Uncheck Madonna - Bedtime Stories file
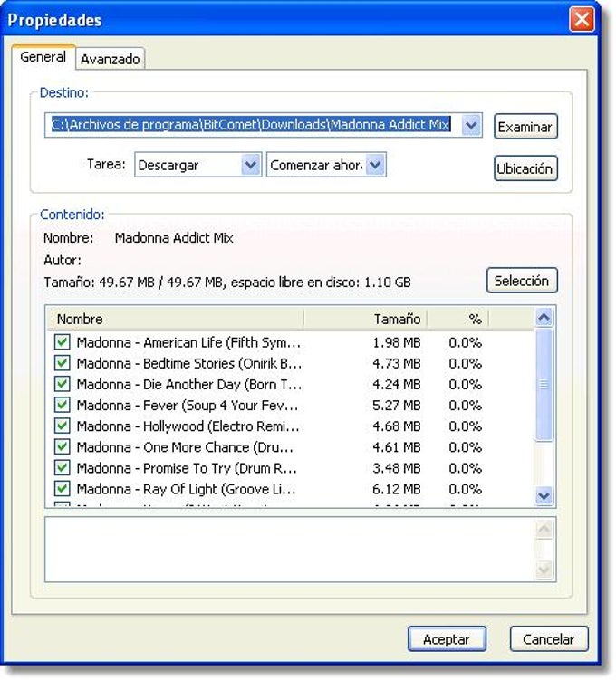This screenshot has height=680, width=616. click(x=62, y=362)
